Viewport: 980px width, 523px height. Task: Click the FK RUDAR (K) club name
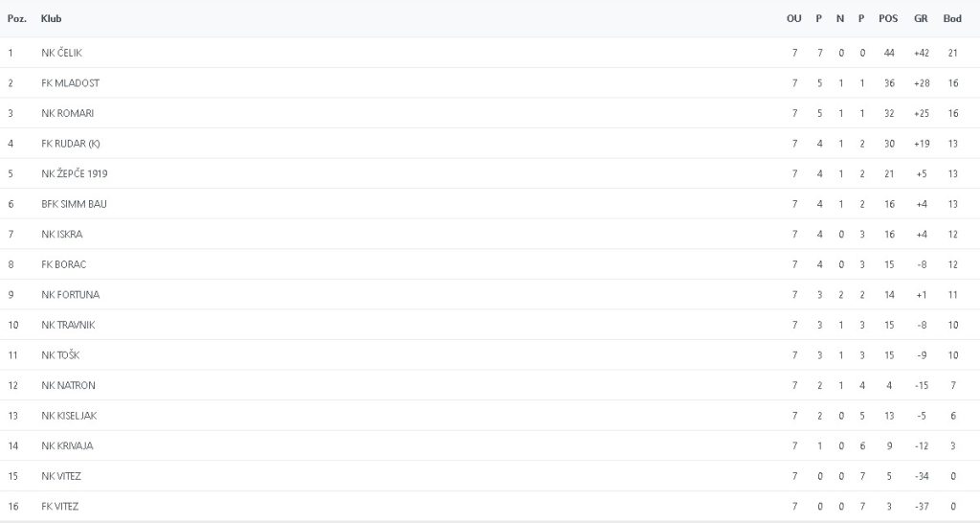(70, 144)
